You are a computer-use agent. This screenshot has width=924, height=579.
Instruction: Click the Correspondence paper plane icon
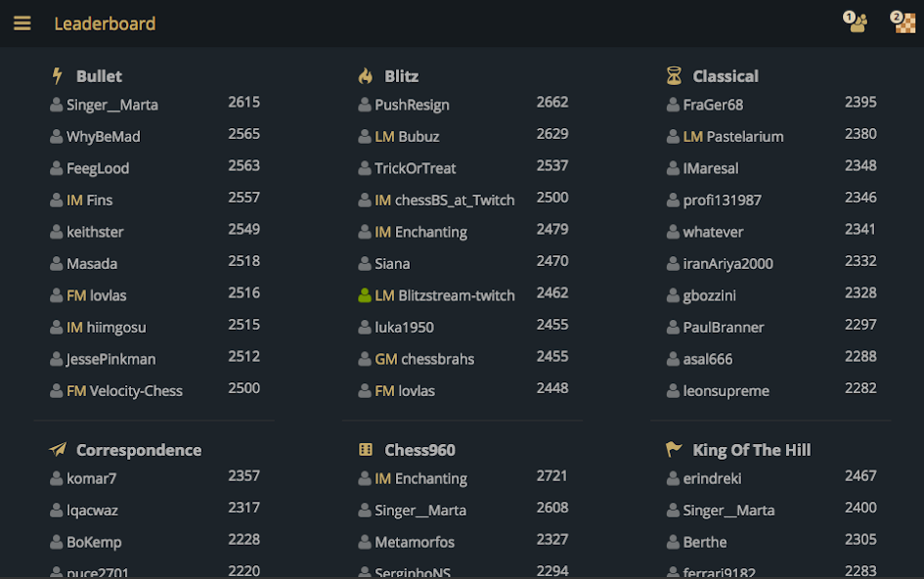click(x=59, y=450)
